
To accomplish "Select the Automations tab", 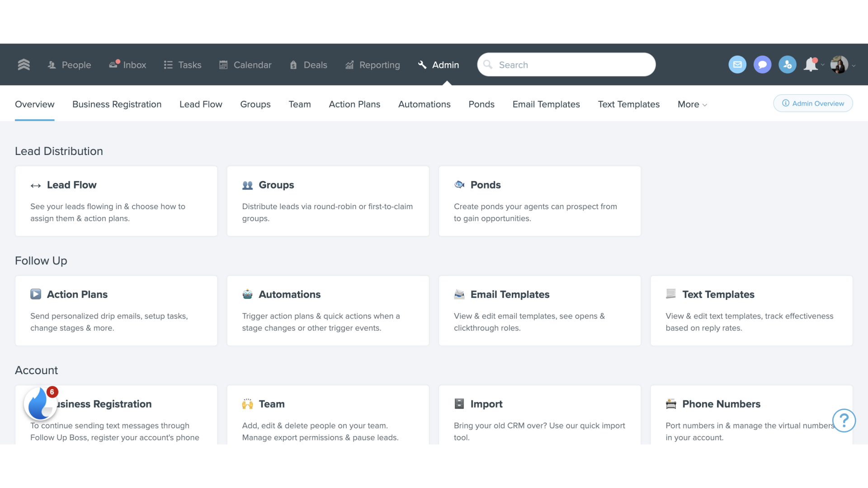I will [425, 104].
